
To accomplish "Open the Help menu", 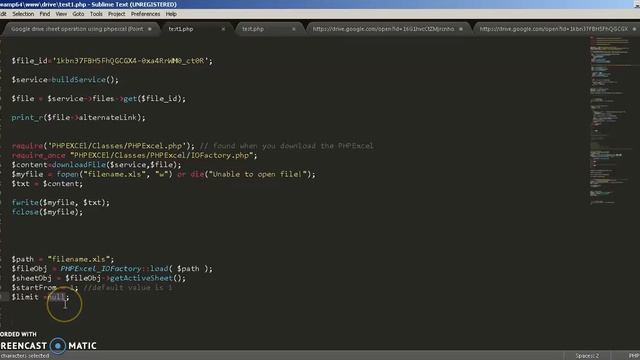I will tap(171, 14).
